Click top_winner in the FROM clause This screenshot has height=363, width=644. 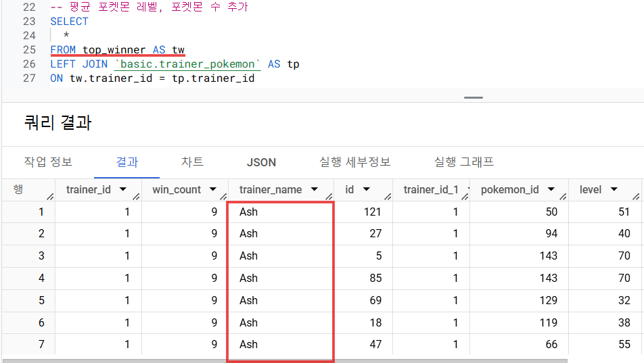coord(114,50)
